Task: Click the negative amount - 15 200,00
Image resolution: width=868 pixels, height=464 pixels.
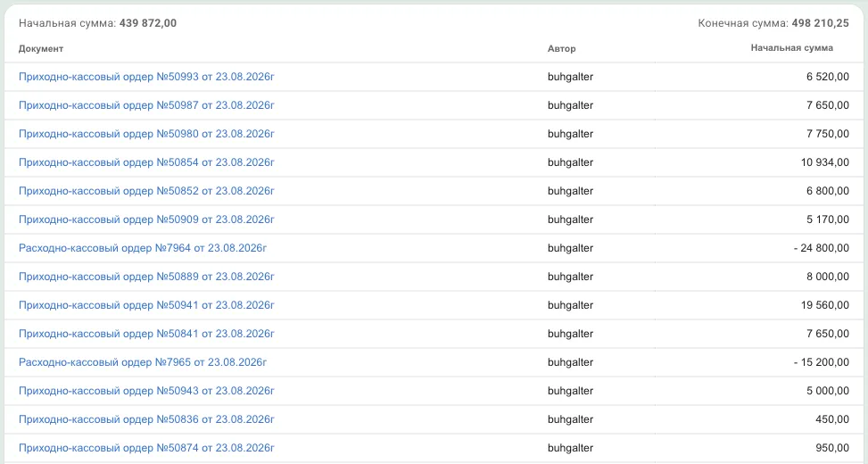Action: pyautogui.click(x=822, y=362)
